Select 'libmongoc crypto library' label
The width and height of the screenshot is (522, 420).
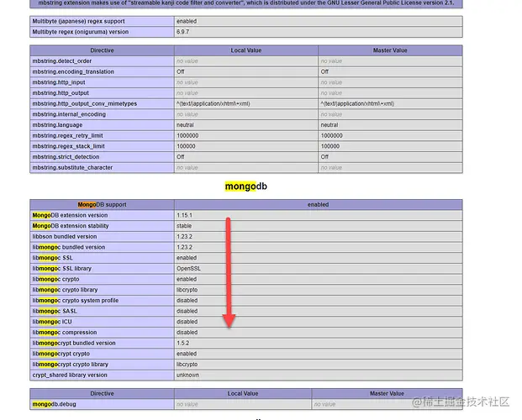tap(65, 290)
